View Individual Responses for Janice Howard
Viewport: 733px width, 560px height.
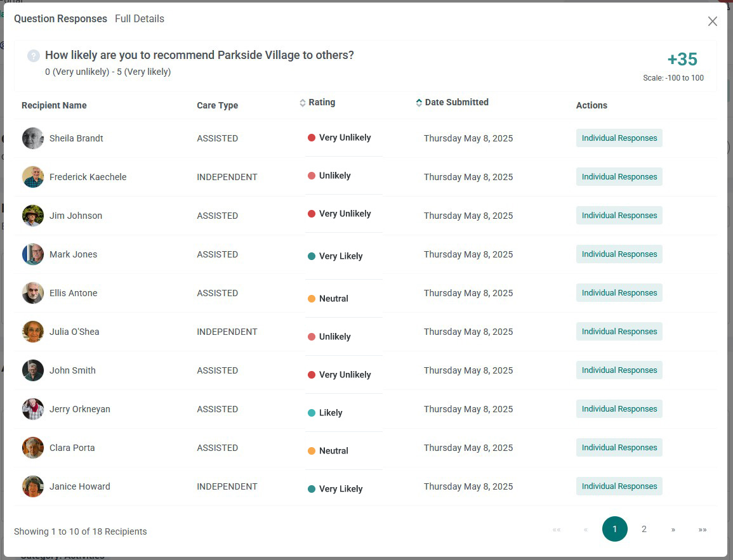619,486
